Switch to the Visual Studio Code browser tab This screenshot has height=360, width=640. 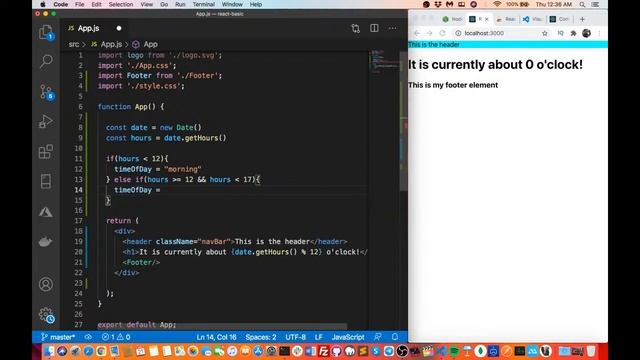click(533, 19)
